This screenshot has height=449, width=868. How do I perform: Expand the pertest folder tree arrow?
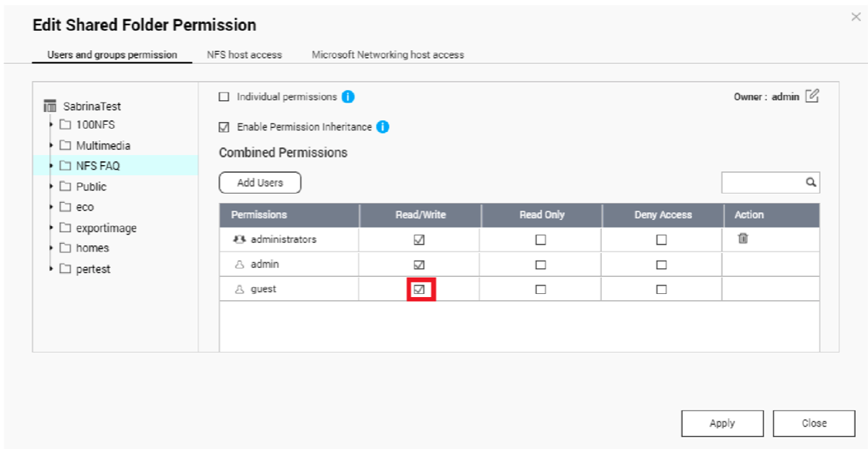coord(51,269)
